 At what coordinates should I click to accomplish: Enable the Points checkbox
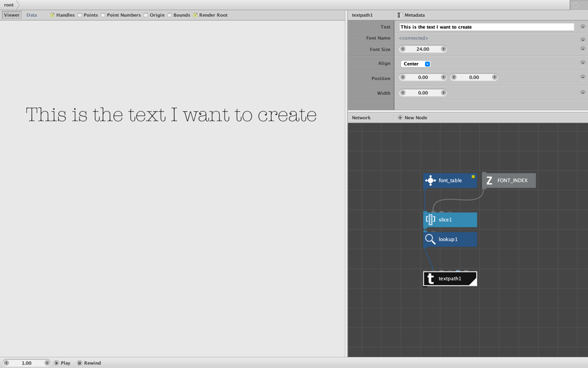point(79,15)
